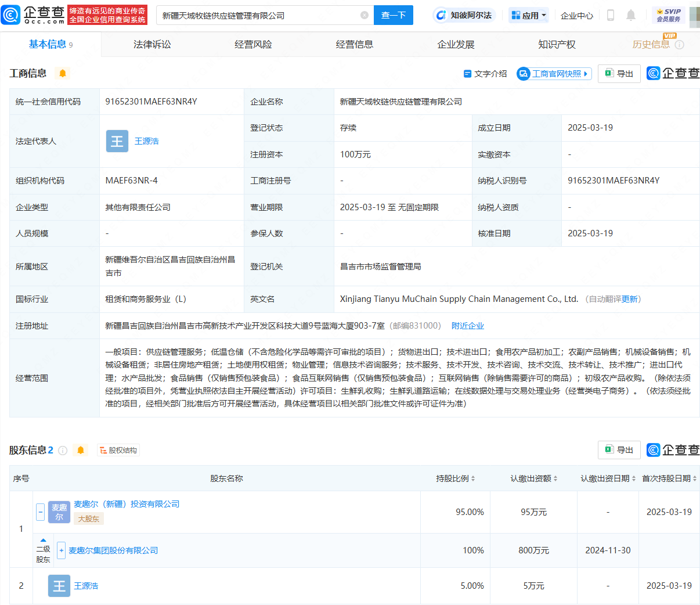
Task: Switch to the 法律诉讼 tab
Action: [x=152, y=45]
